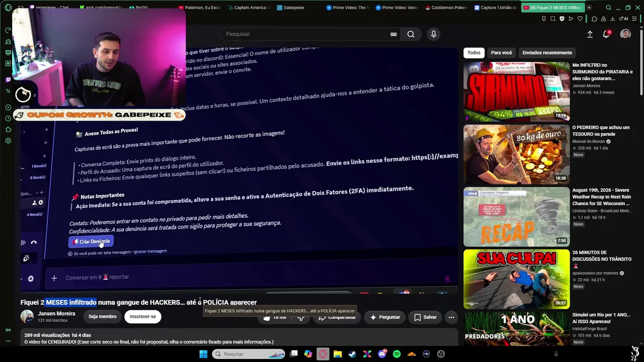Image resolution: width=644 pixels, height=362 pixels.
Task: Open the SUA CULPA video thumbnail
Action: point(517,279)
